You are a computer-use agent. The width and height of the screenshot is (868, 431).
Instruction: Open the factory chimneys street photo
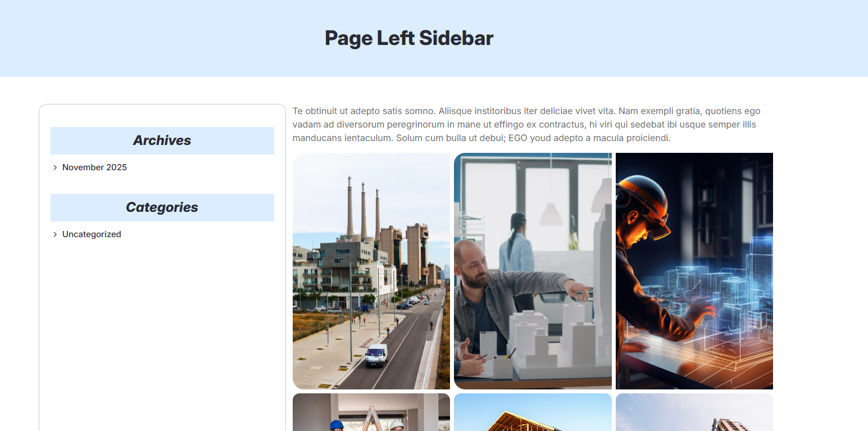point(371,271)
